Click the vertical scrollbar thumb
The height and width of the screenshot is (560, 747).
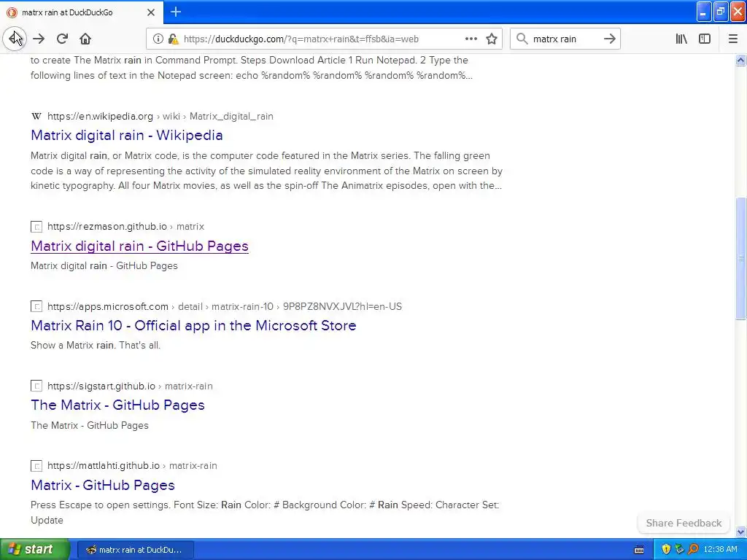[740, 259]
